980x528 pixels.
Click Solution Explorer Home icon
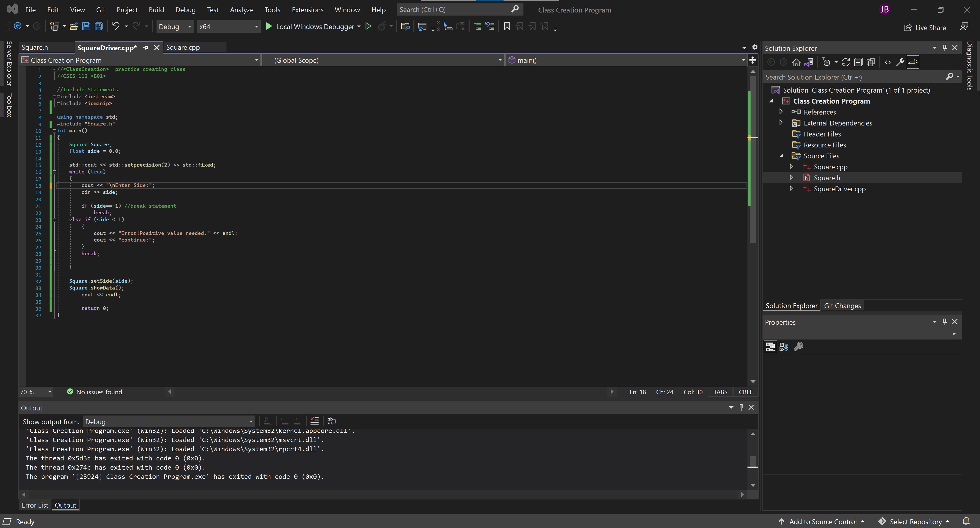(x=796, y=62)
